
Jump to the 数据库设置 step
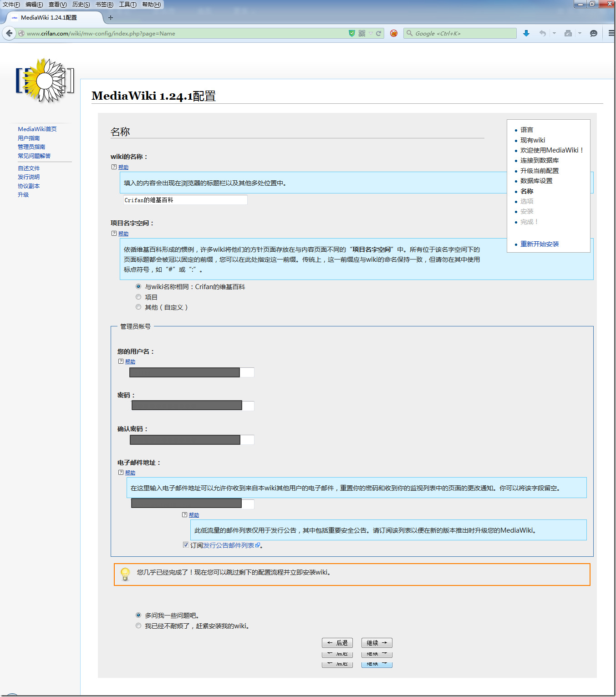[x=536, y=181]
